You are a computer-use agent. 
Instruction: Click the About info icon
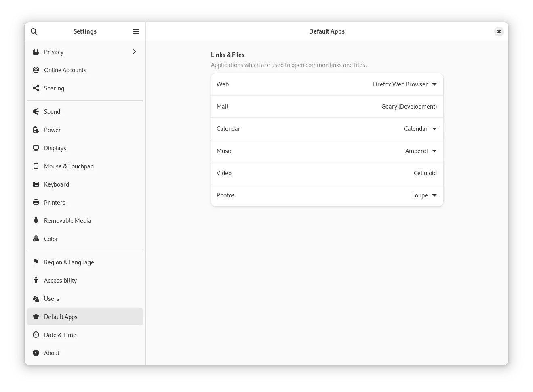pyautogui.click(x=36, y=353)
